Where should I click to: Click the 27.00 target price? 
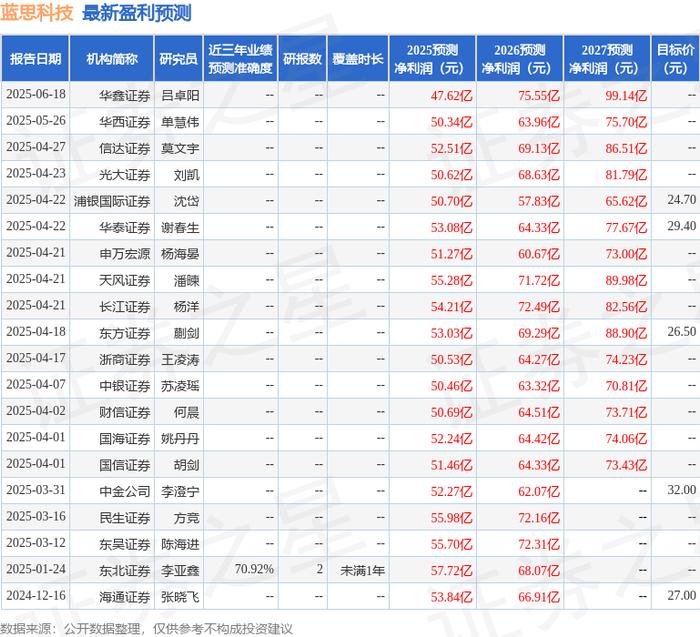[x=682, y=595]
